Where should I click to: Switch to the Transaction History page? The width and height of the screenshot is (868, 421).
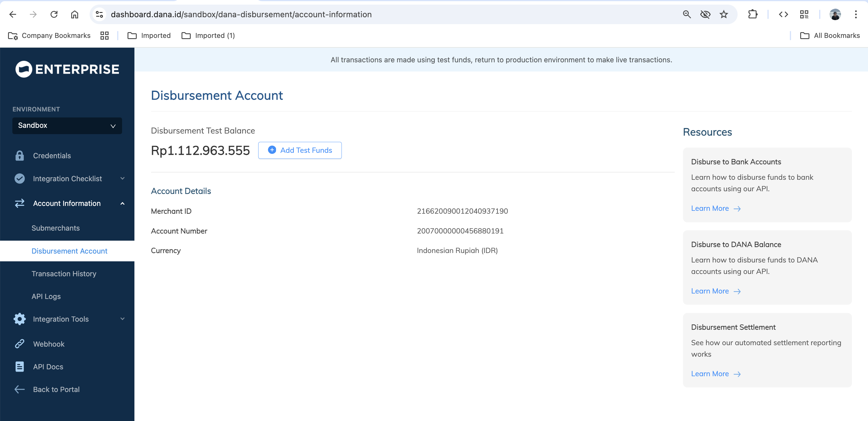pos(64,274)
